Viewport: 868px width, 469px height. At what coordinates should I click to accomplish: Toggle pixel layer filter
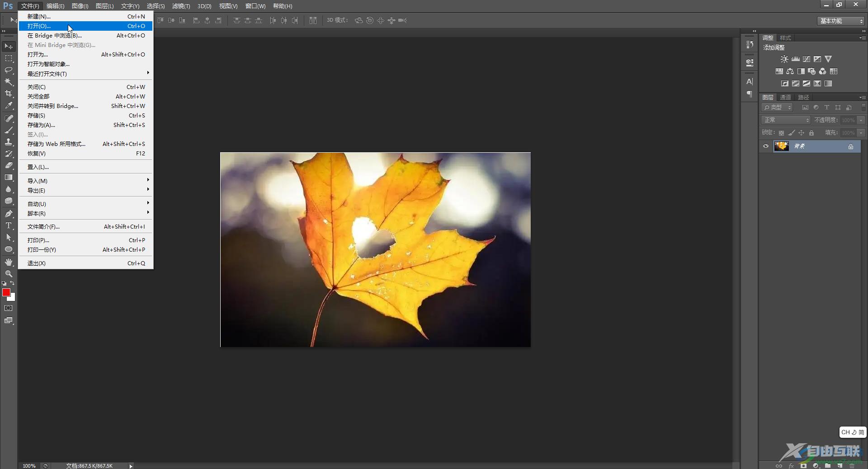click(805, 108)
